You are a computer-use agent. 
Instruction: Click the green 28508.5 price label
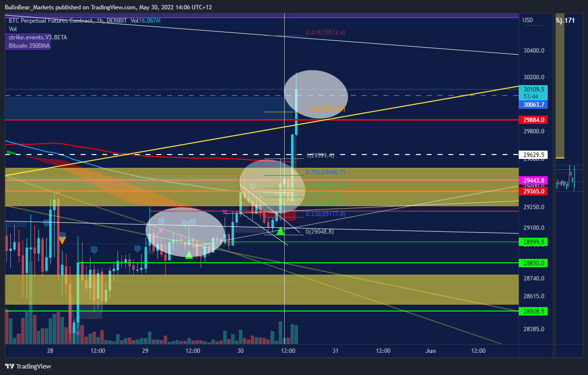click(x=533, y=311)
